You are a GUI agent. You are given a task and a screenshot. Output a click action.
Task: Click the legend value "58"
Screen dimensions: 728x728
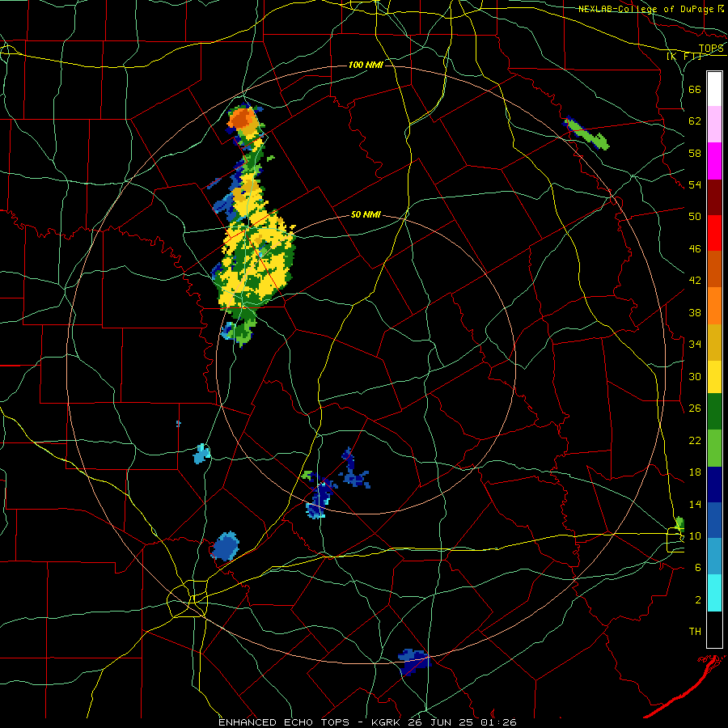695,153
